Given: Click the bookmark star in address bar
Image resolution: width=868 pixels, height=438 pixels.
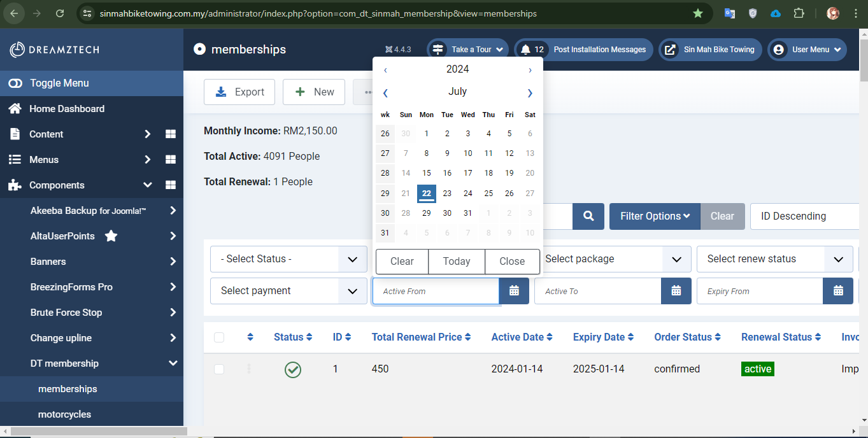Looking at the screenshot, I should [698, 13].
